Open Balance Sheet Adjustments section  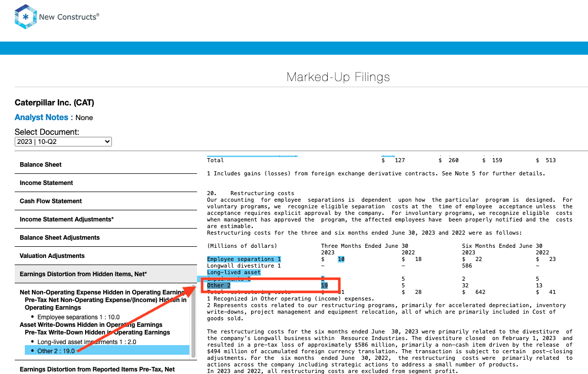click(x=106, y=238)
